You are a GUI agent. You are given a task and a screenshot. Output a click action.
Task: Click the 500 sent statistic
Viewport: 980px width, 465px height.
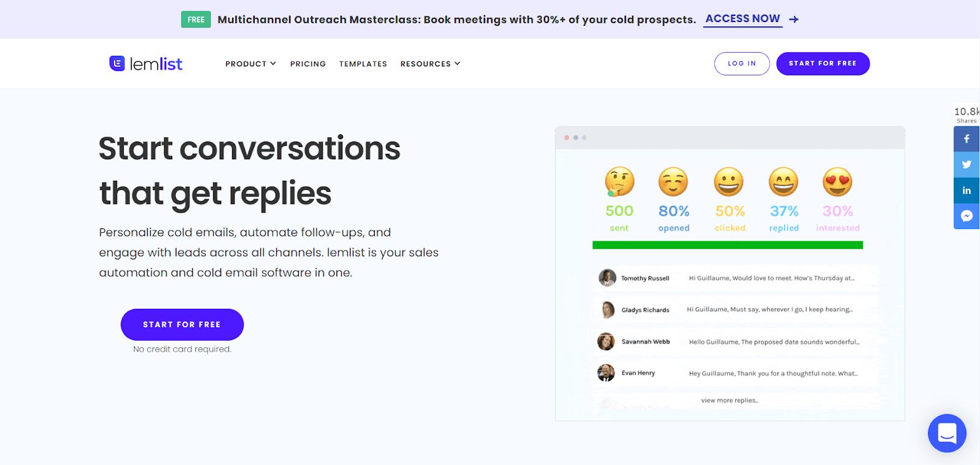[619, 218]
